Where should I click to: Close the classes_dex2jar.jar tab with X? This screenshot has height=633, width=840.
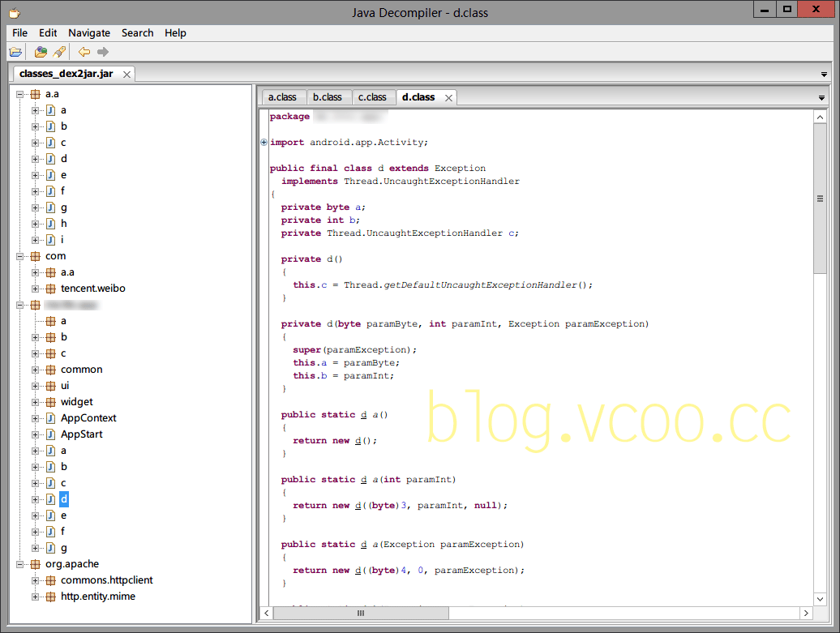pyautogui.click(x=126, y=74)
